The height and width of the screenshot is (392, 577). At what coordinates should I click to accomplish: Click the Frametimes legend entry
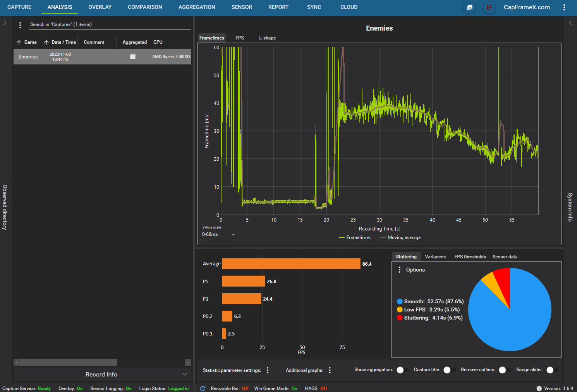[355, 237]
